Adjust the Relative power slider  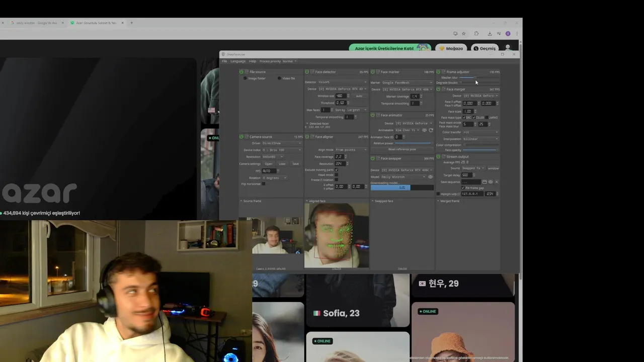pos(414,143)
